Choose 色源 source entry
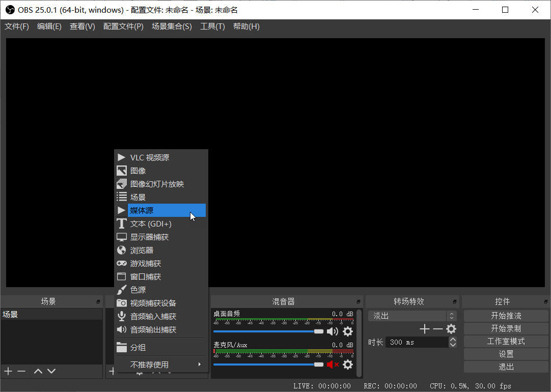 click(x=161, y=290)
